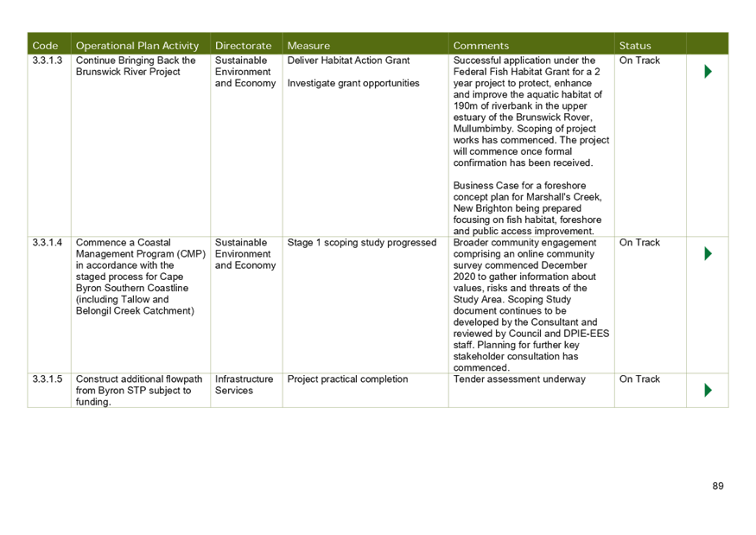Screen dimensions: 756x535
Task: Click the Status column header
Action: [x=635, y=46]
